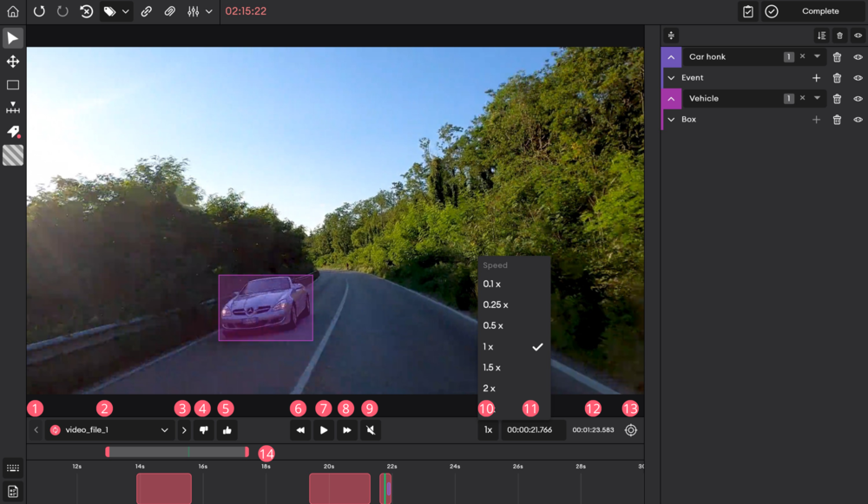Viewport: 868px width, 504px height.
Task: Click the total duration 00:01:23.583
Action: pos(593,430)
